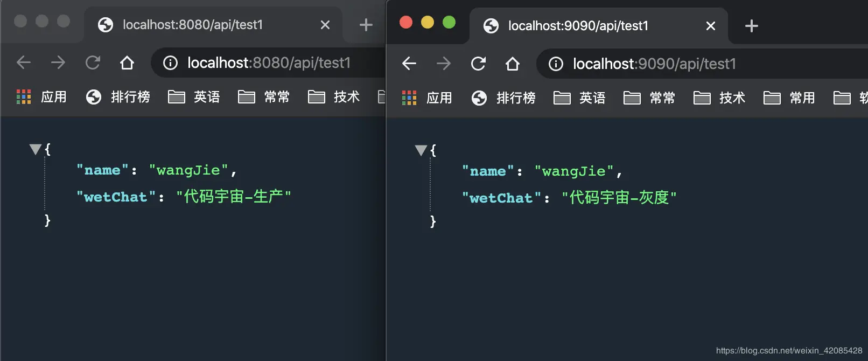Select "name" key in localhost:8080 page
The height and width of the screenshot is (361, 868).
point(103,170)
